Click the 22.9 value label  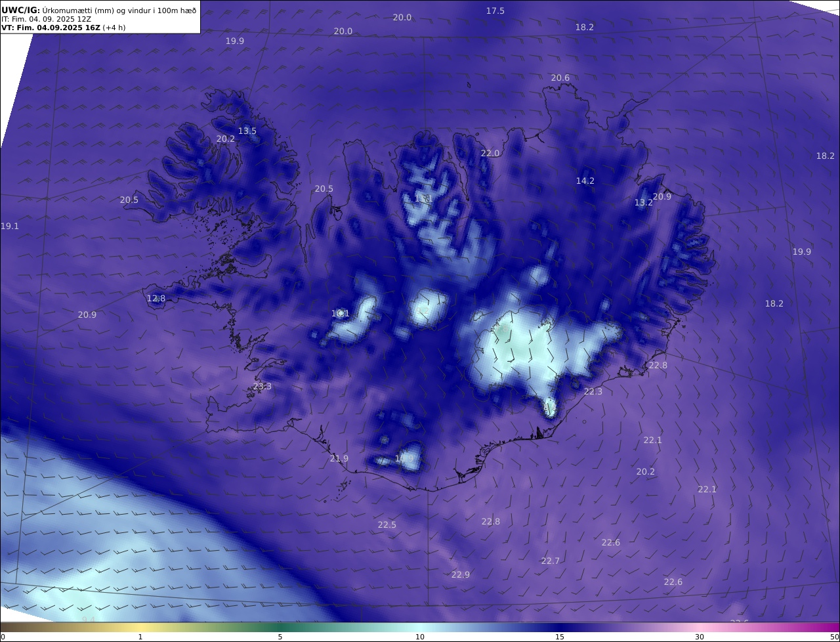pyautogui.click(x=461, y=574)
